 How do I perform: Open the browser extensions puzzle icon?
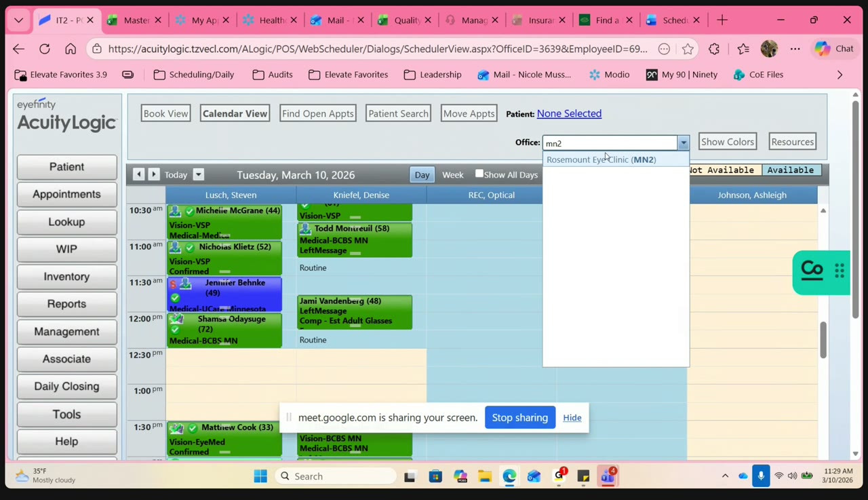pos(714,49)
